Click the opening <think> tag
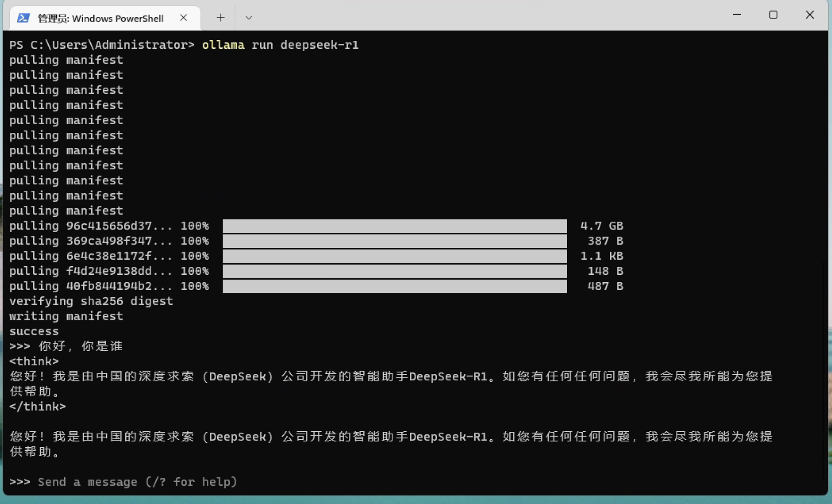 (34, 361)
